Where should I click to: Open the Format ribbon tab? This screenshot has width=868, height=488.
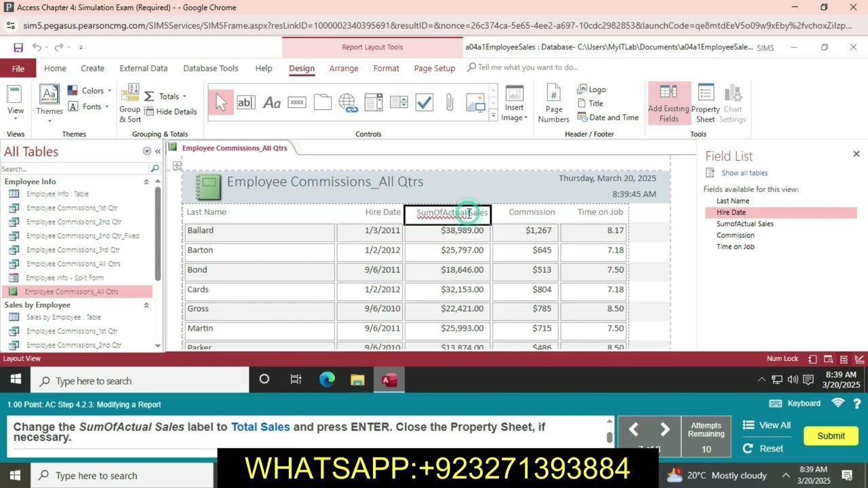[x=386, y=68]
